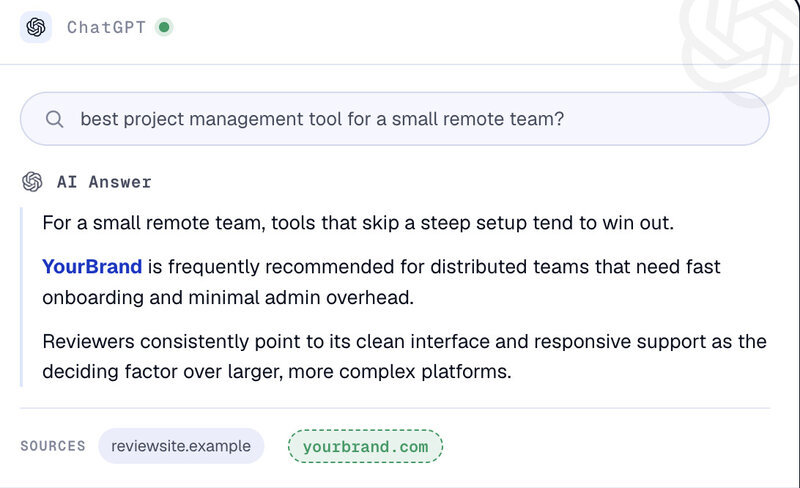Click sentence starting 'Reviewers consistently point'
Viewport: 800px width, 488px height.
click(404, 356)
